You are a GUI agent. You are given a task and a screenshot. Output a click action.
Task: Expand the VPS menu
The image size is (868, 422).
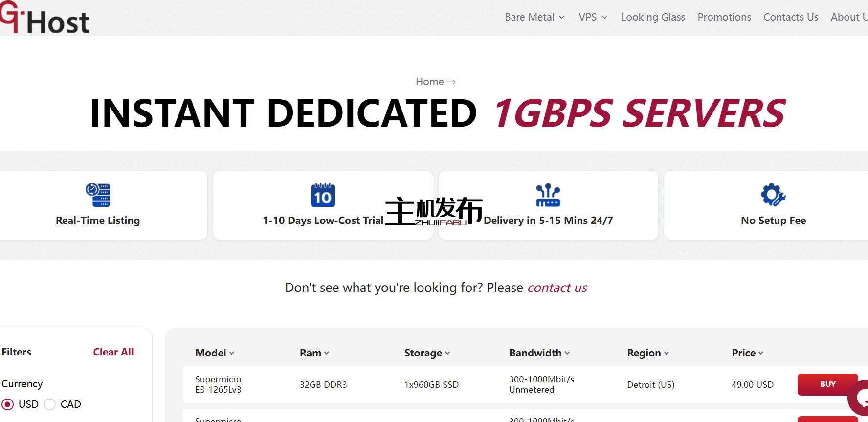tap(593, 17)
